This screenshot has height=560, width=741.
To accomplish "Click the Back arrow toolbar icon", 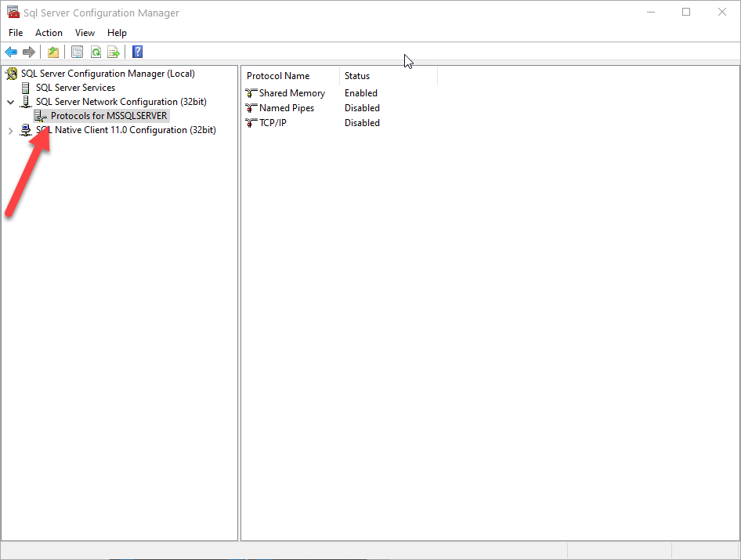I will click(x=11, y=52).
